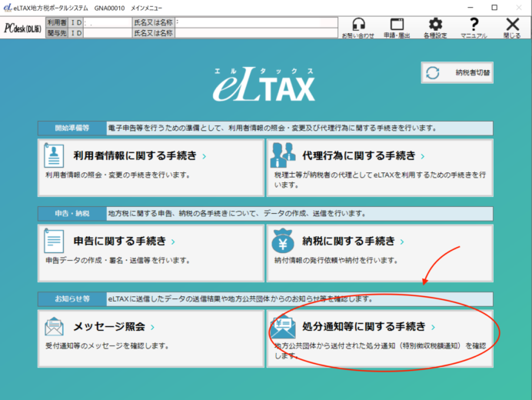Click the メッセージ照会 envelope icon
The image size is (532, 400).
(54, 326)
